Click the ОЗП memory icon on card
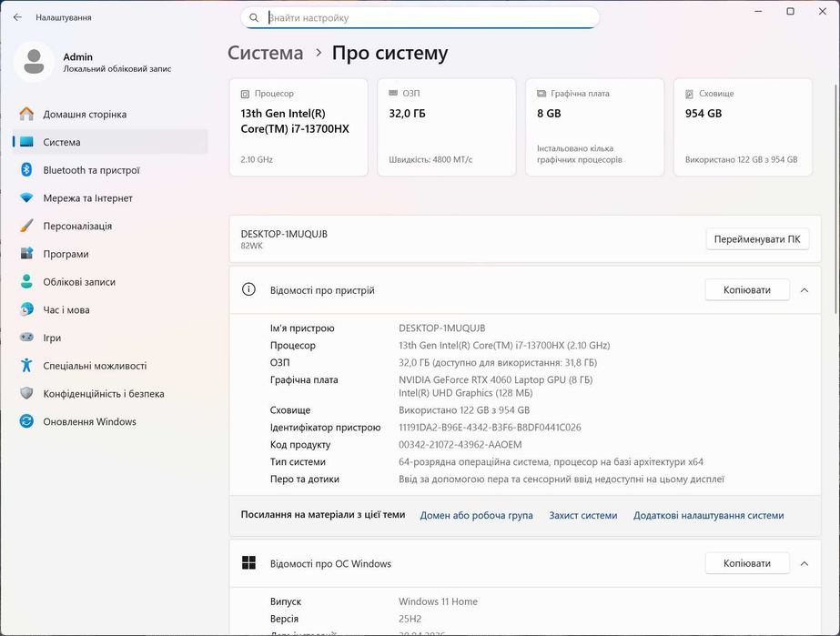840x636 pixels. point(392,93)
